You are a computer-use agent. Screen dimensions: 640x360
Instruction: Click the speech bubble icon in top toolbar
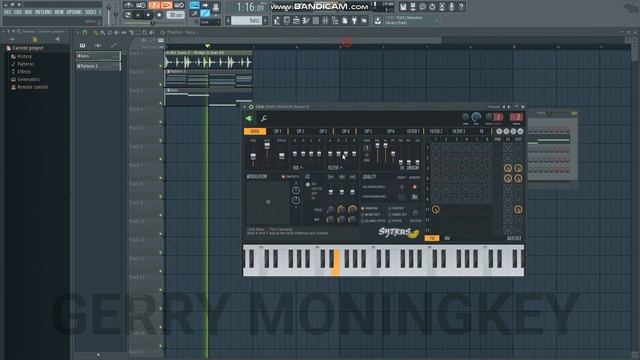click(423, 7)
